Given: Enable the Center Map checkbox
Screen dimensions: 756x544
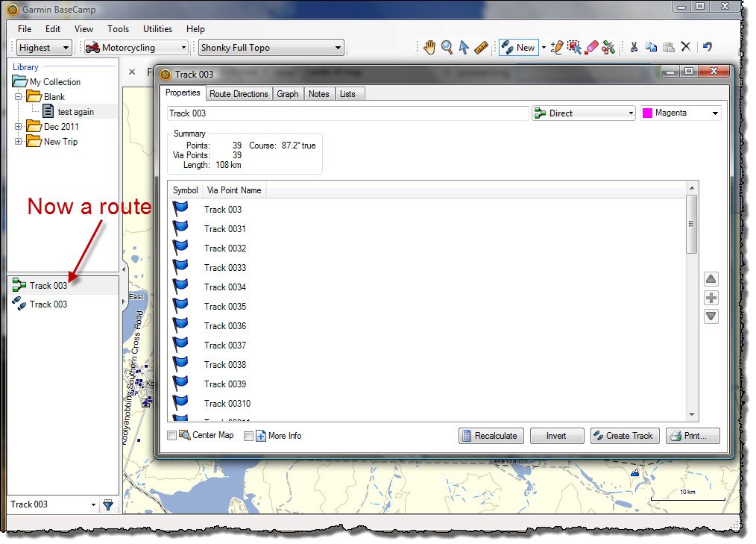Looking at the screenshot, I should (171, 436).
